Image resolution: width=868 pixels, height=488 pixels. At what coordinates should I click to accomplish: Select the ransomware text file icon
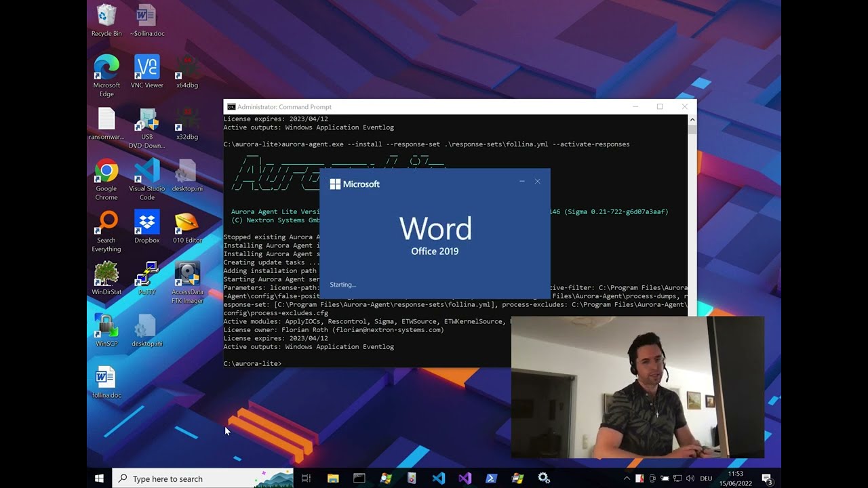pyautogui.click(x=106, y=123)
